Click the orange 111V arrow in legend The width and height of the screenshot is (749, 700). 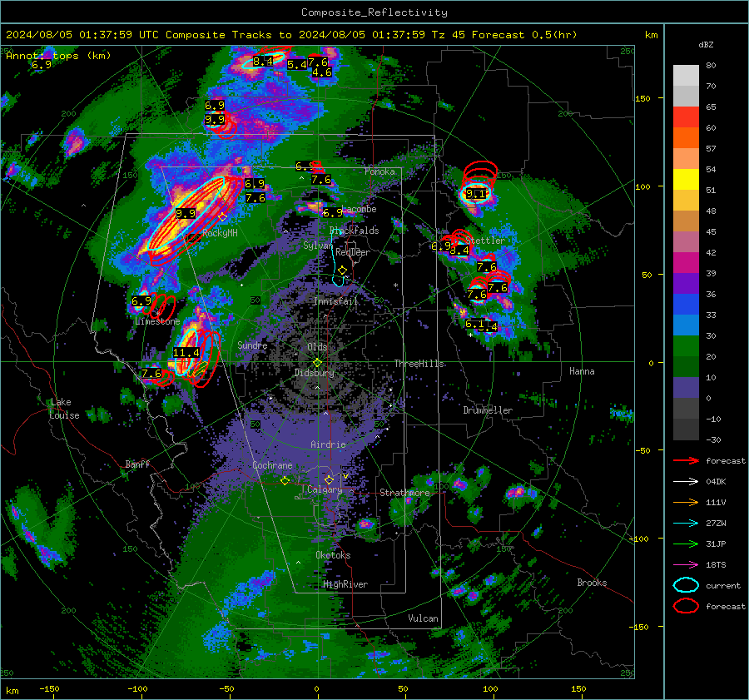[x=686, y=502]
